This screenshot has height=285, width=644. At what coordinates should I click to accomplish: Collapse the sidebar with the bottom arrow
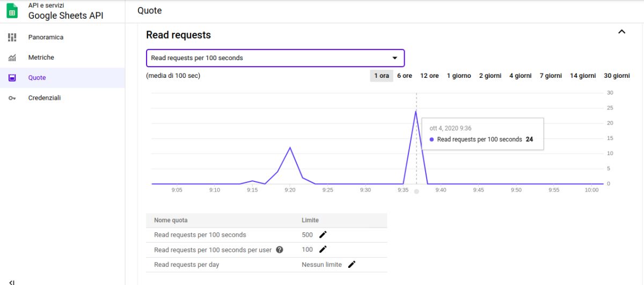12,281
